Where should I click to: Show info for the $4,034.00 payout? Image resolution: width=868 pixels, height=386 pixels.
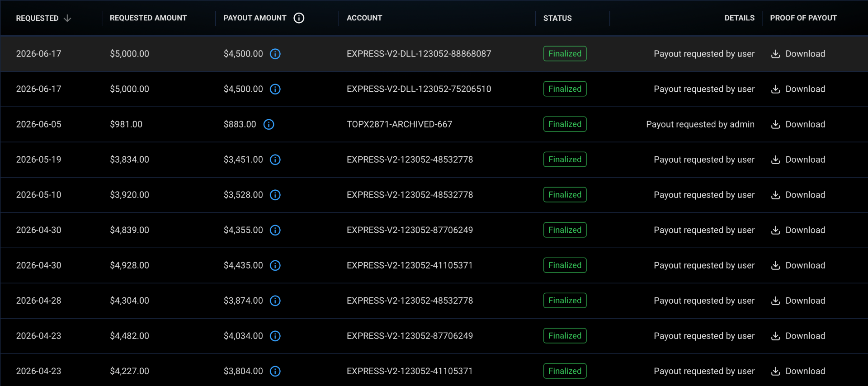(275, 336)
